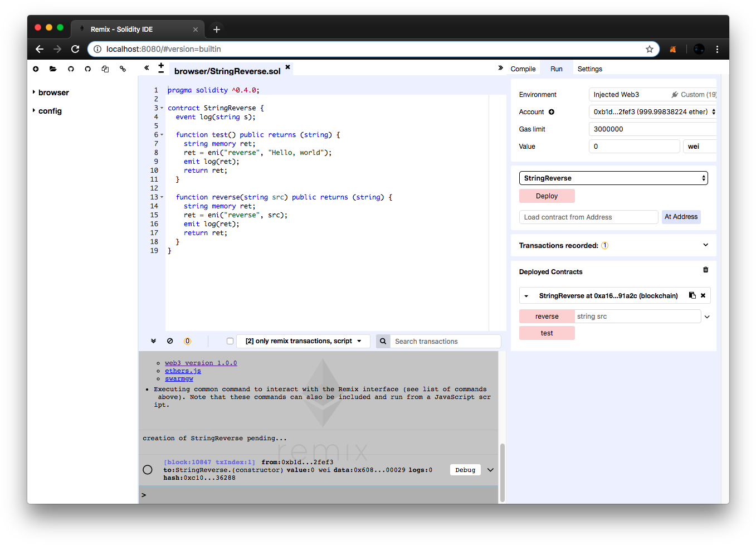Screen dimensions: 756x545
Task: Click the string src input field
Action: [637, 316]
